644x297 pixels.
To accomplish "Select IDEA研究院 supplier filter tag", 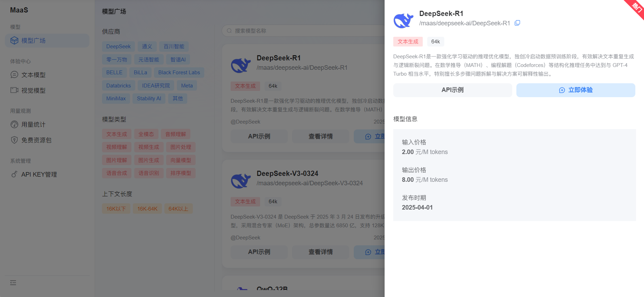I will pyautogui.click(x=156, y=86).
